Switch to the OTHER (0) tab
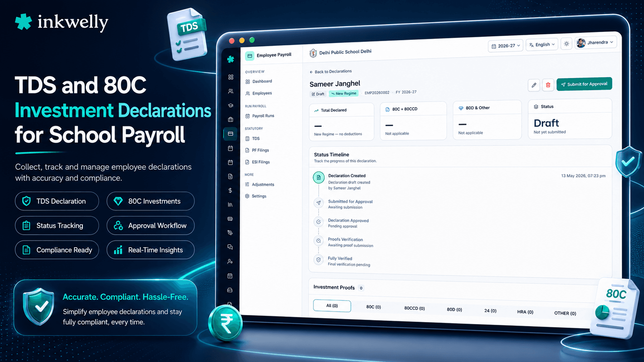Image resolution: width=644 pixels, height=362 pixels. point(565,313)
